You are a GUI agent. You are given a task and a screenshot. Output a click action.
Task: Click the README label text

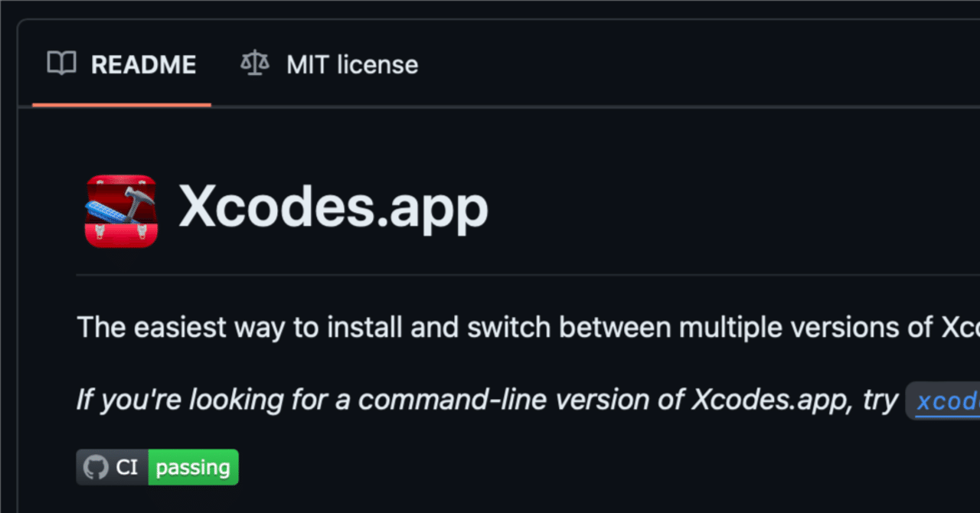point(144,64)
